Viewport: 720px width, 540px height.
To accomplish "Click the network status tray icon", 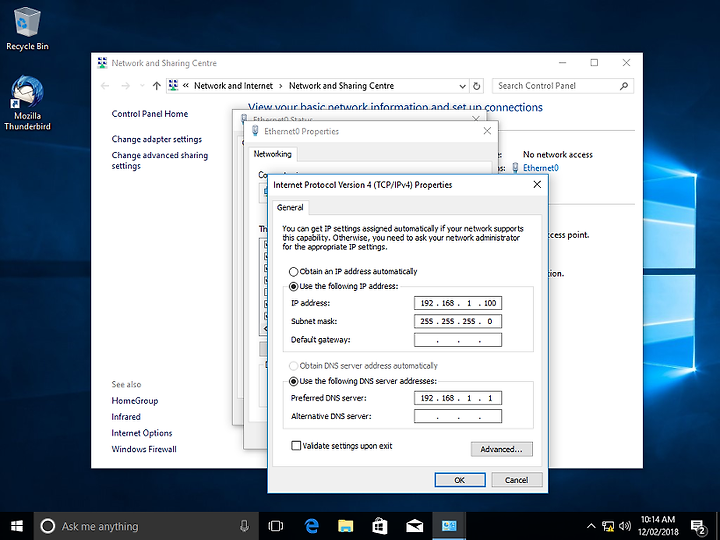I will (x=608, y=526).
